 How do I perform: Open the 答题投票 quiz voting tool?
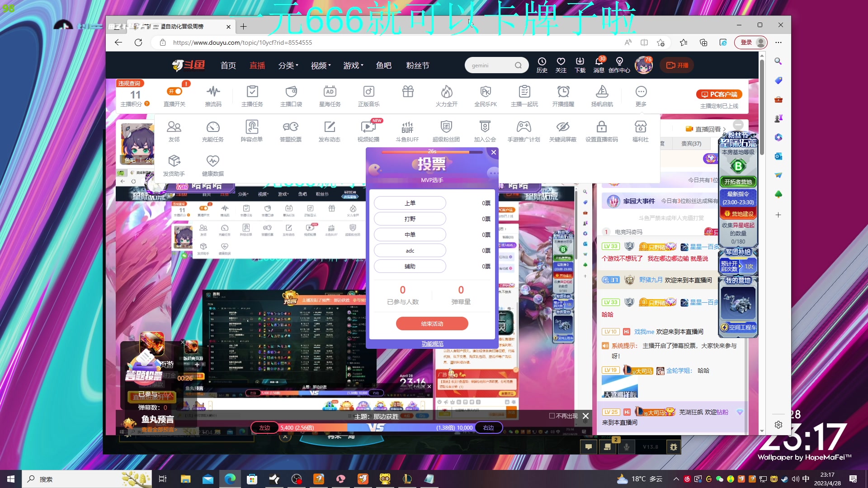(x=291, y=131)
